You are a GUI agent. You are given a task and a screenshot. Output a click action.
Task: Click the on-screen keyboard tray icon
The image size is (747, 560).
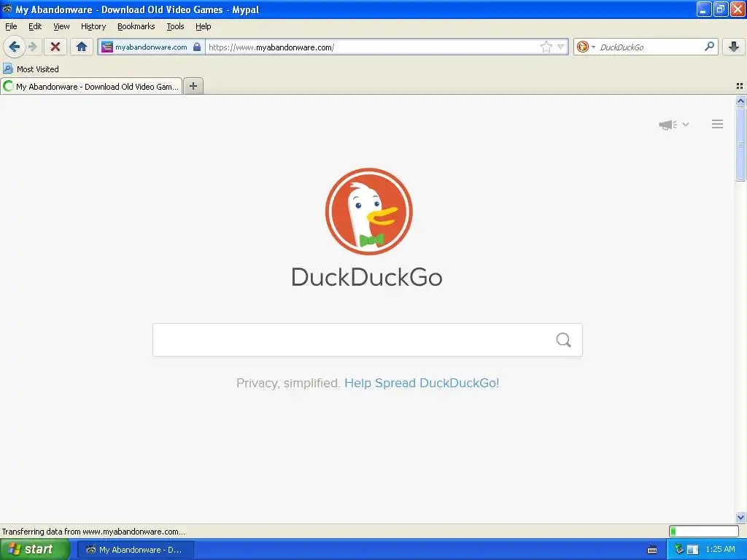(652, 550)
